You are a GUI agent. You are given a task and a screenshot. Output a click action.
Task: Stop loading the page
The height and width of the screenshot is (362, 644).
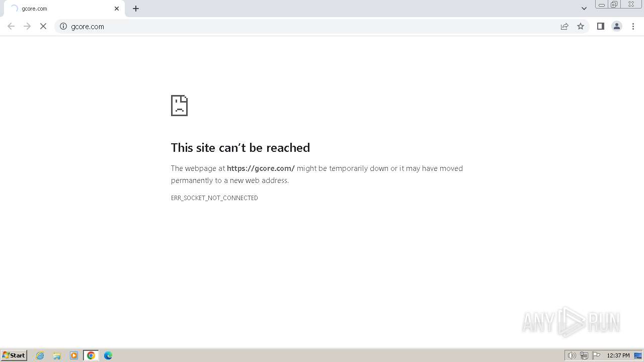point(43,26)
